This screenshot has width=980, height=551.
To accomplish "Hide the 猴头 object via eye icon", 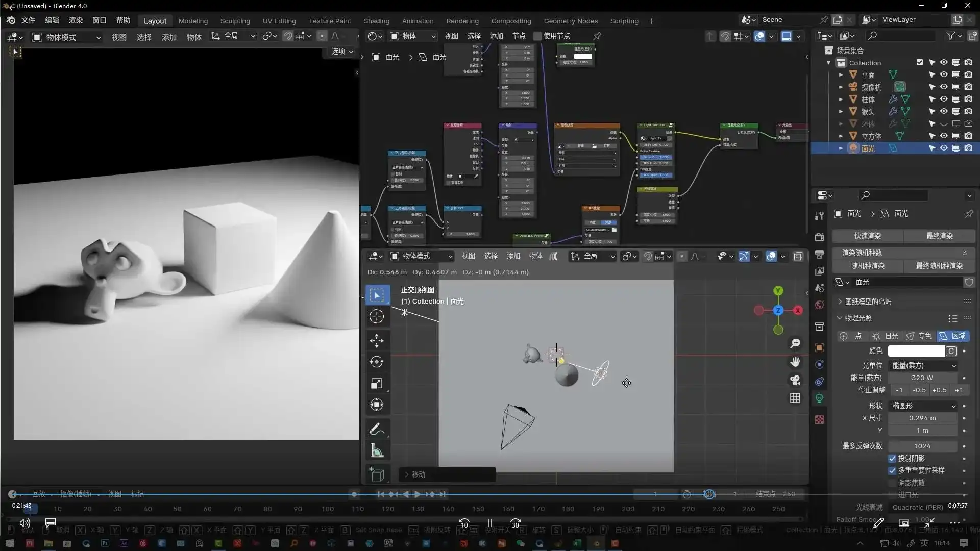I will click(944, 111).
